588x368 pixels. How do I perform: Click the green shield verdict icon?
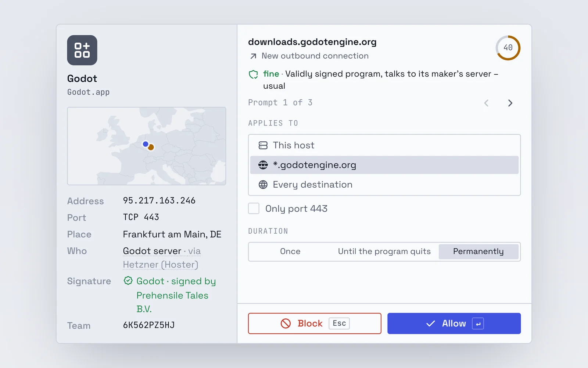254,74
